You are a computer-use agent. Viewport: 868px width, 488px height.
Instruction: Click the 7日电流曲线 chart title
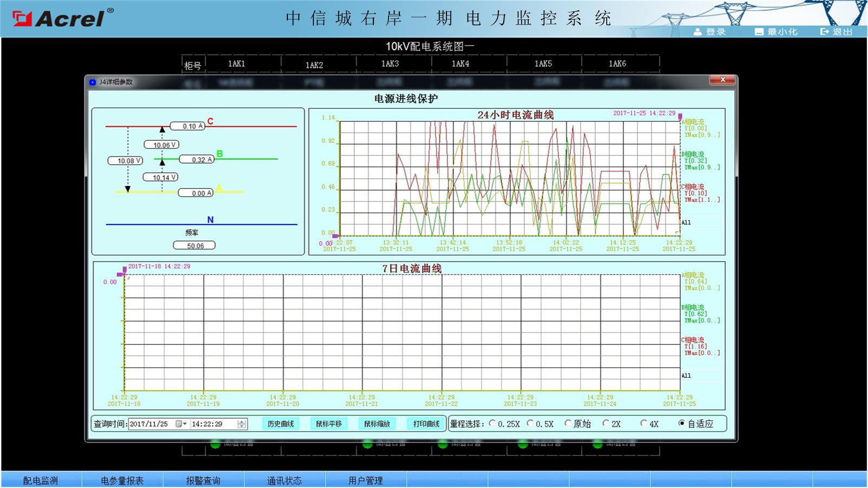tap(412, 268)
